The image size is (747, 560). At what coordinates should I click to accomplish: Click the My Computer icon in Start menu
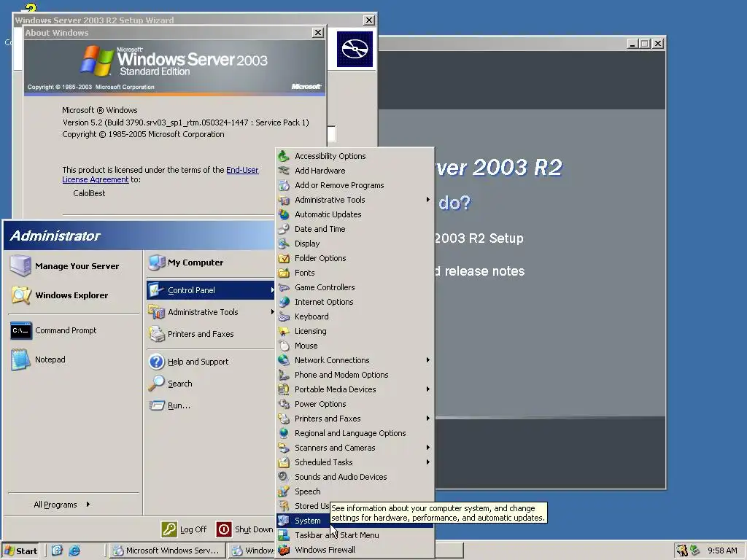156,262
